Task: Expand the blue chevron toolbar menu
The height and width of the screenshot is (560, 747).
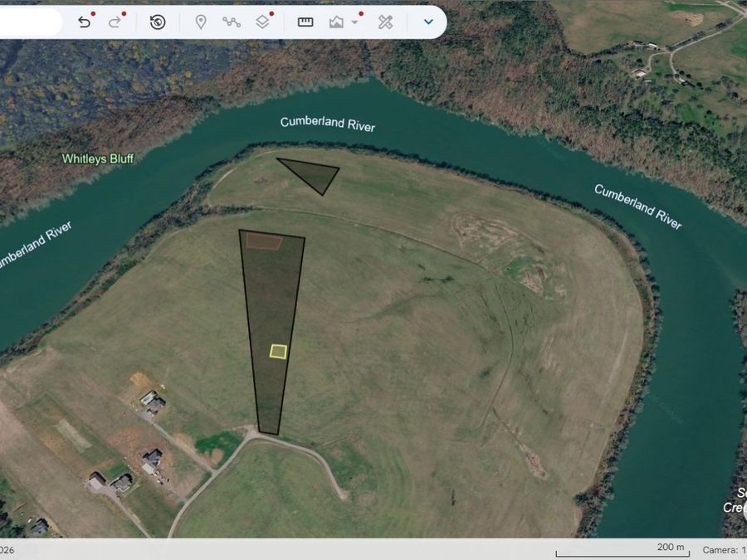Action: click(428, 22)
